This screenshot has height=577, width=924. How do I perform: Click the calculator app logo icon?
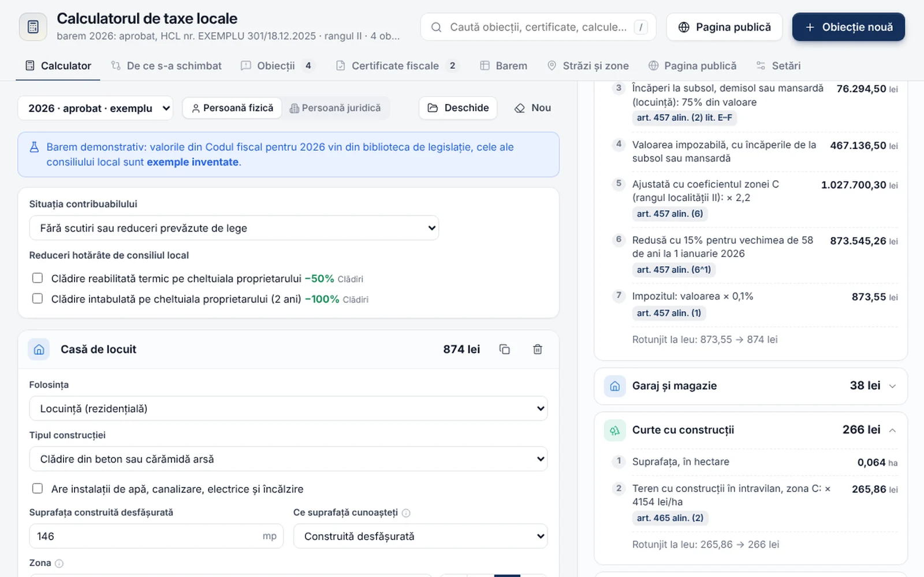coord(33,27)
